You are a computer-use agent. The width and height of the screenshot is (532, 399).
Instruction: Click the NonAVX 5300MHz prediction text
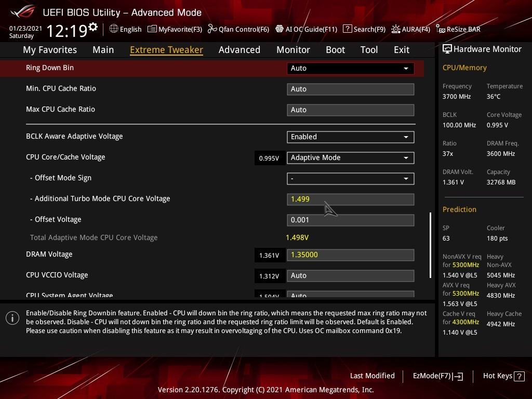click(x=465, y=265)
